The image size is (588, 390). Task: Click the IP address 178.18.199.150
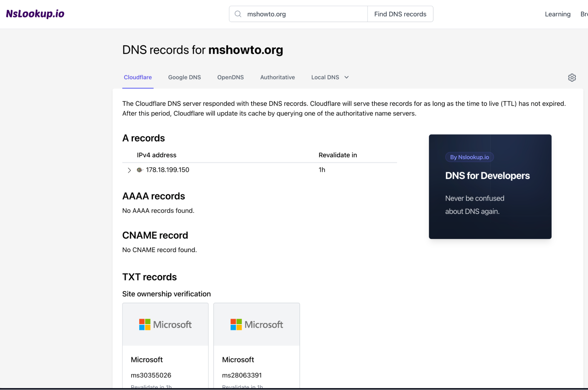[x=167, y=170]
